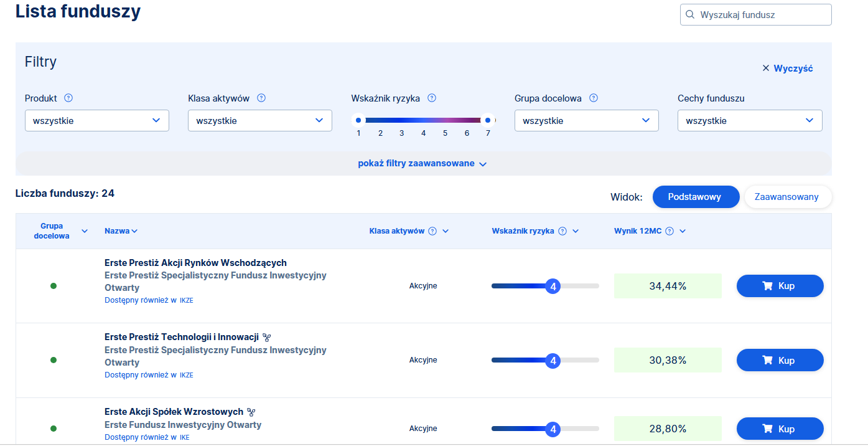Click the Wyszukaj fundusz search field
The image size is (868, 446).
756,14
